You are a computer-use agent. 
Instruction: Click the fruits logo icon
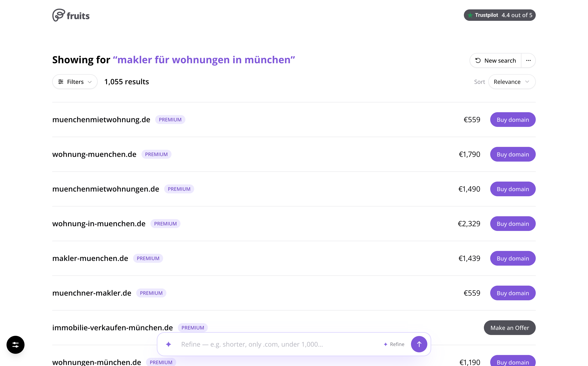coord(59,15)
